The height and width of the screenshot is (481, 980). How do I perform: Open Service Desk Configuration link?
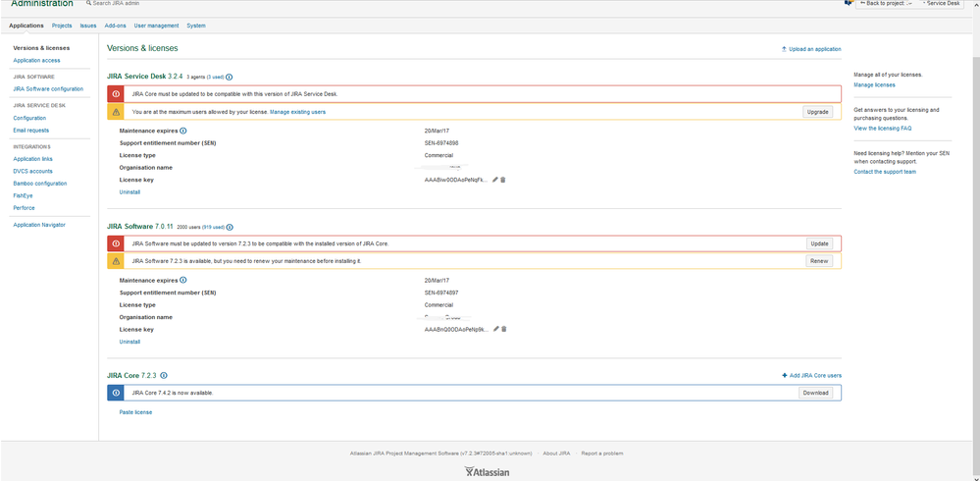click(29, 118)
